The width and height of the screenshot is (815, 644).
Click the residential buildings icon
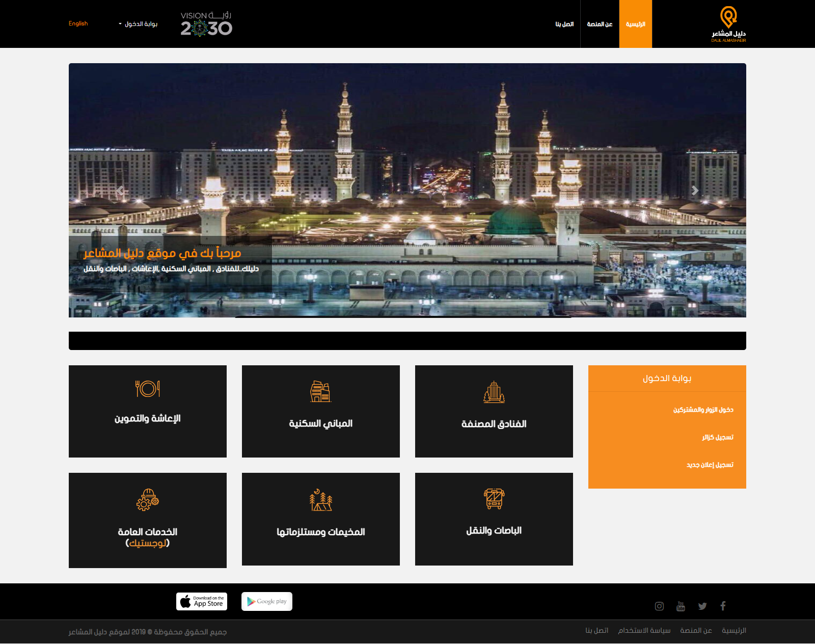(321, 392)
